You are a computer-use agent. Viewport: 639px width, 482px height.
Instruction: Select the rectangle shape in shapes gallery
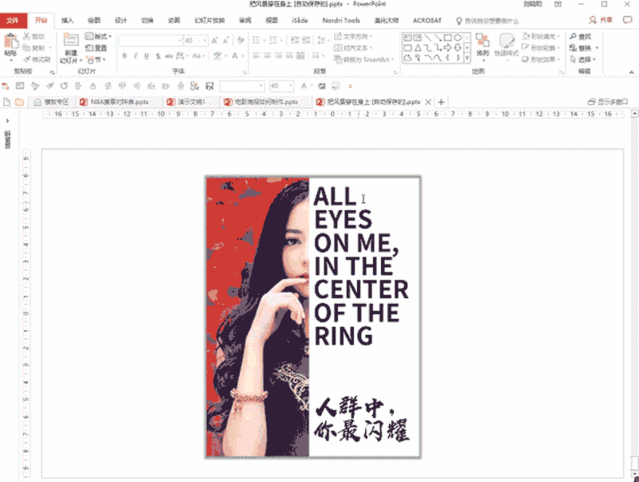click(447, 38)
